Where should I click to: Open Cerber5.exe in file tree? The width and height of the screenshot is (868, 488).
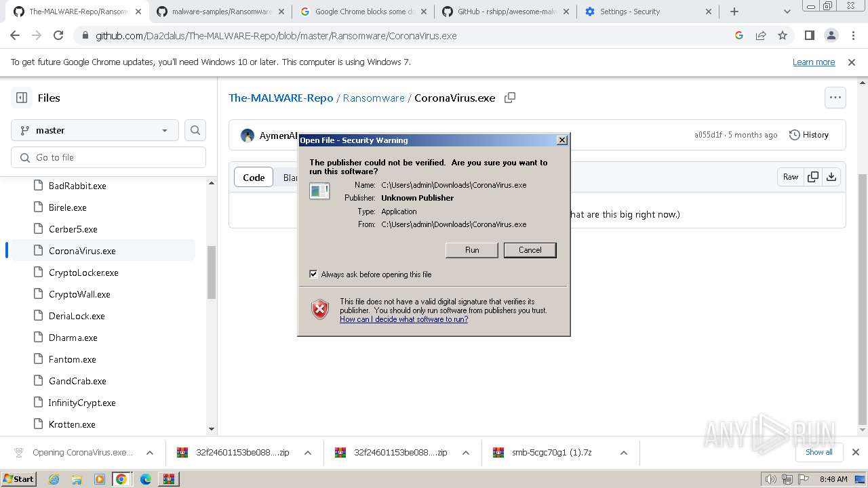pos(73,229)
